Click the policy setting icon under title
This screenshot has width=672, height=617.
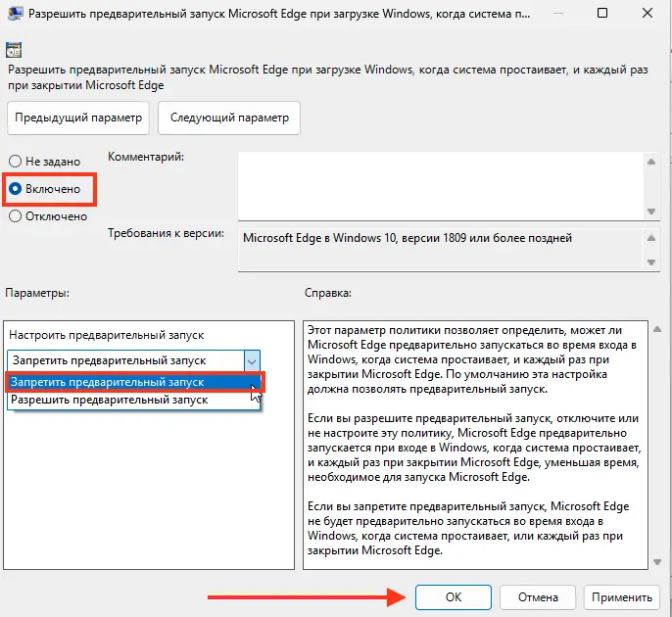(14, 50)
